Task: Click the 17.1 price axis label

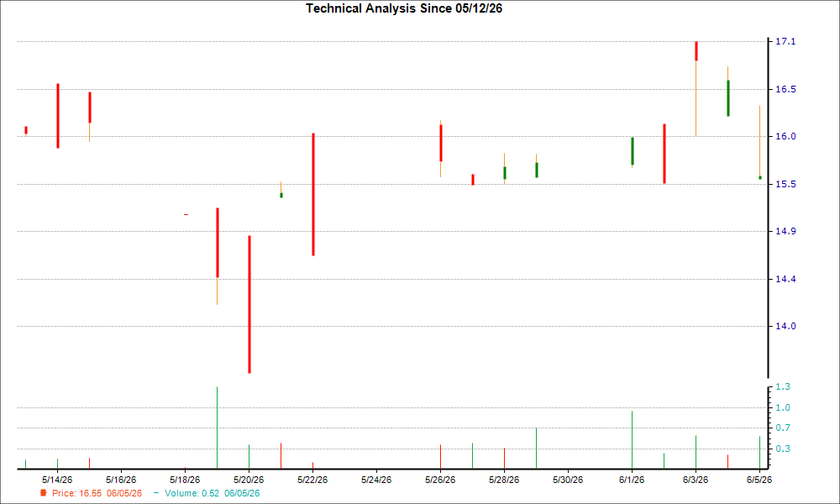Action: point(785,42)
